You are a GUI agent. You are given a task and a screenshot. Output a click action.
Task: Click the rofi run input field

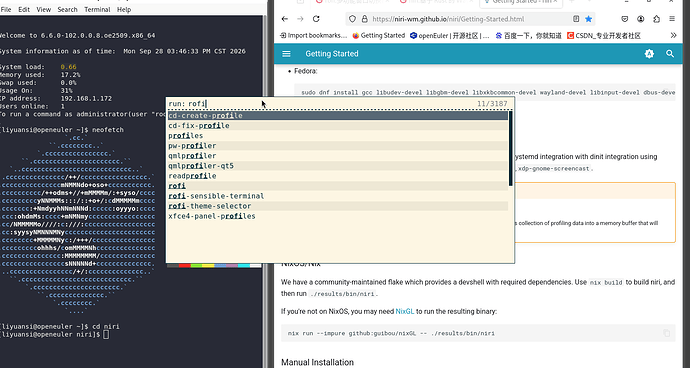(321, 103)
